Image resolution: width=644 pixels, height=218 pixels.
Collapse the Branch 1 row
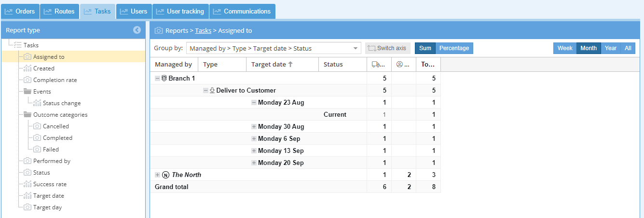point(157,78)
